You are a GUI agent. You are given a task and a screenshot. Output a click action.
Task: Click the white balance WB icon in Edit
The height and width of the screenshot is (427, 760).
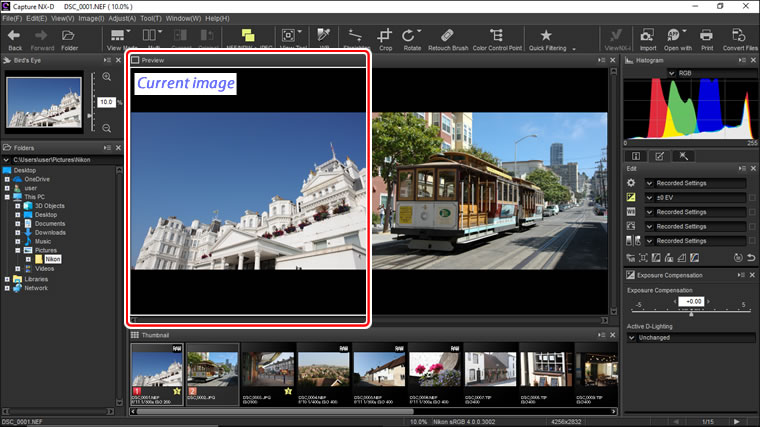(631, 212)
